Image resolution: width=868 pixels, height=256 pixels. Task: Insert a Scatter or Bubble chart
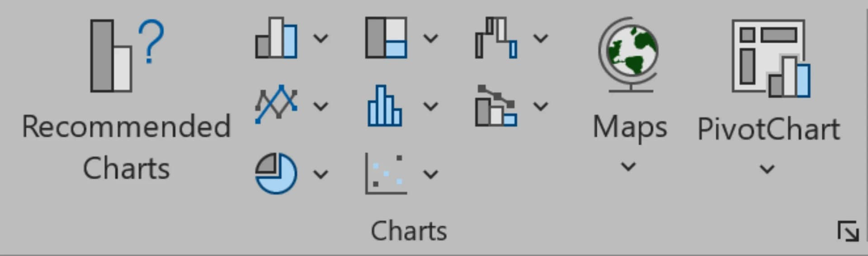(386, 173)
